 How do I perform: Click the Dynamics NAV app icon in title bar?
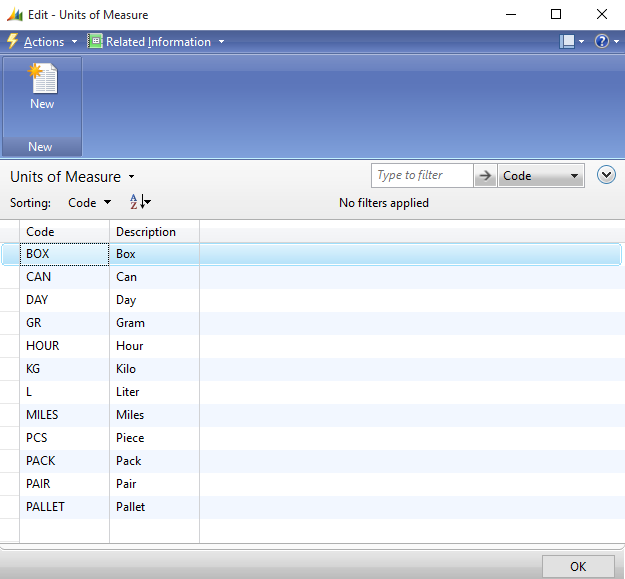[x=15, y=15]
